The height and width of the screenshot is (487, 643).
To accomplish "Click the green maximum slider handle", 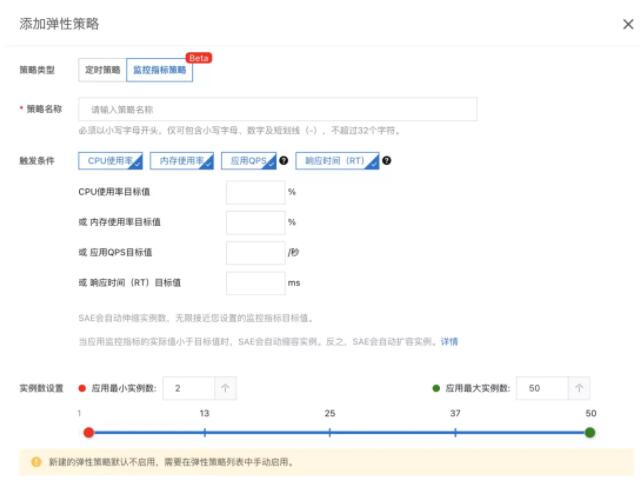I will pyautogui.click(x=590, y=432).
